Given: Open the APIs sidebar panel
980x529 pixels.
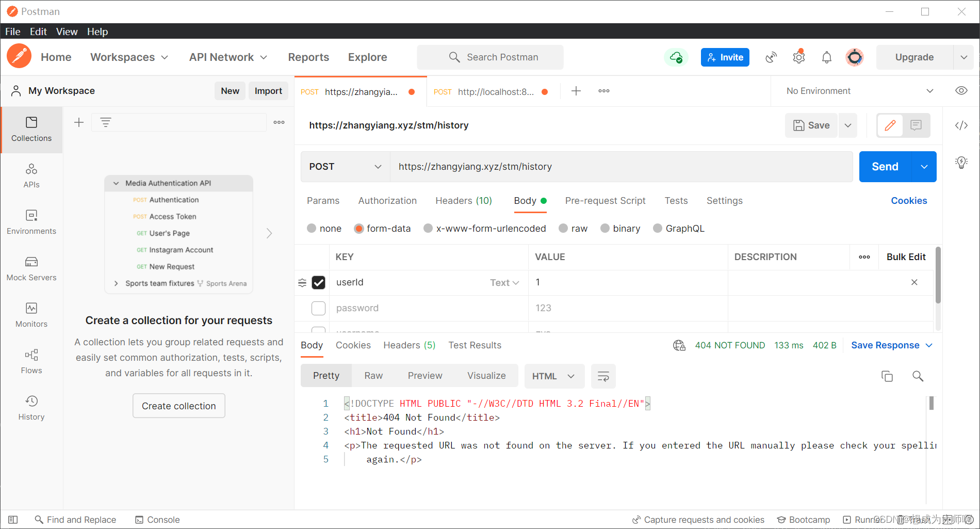Looking at the screenshot, I should coord(31,176).
